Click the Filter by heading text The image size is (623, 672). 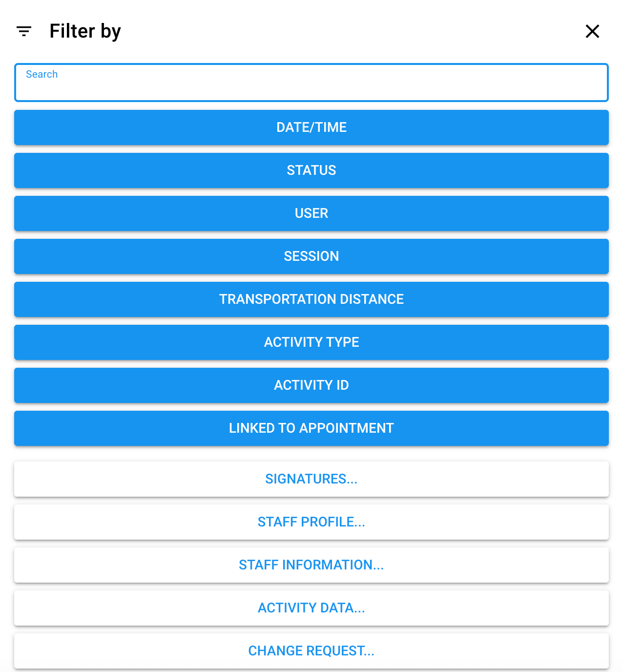85,31
